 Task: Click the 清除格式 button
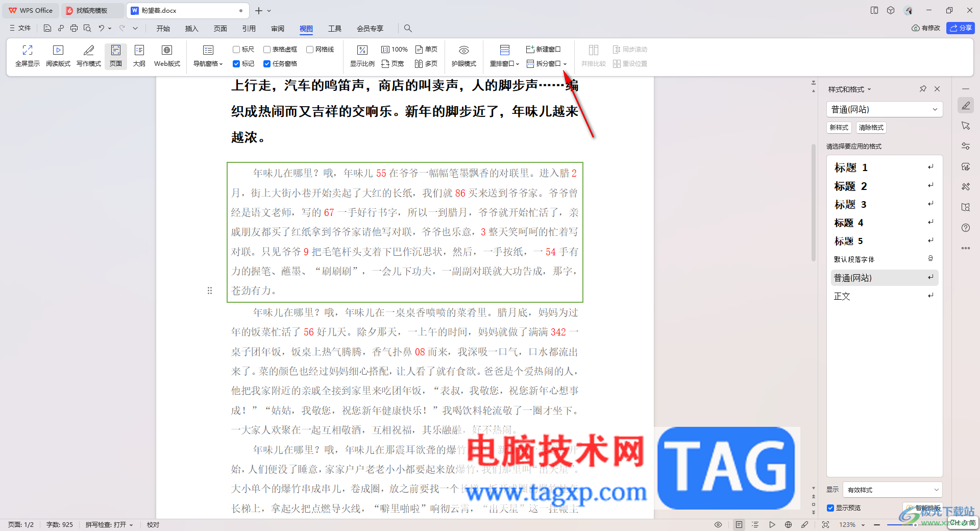pyautogui.click(x=871, y=128)
